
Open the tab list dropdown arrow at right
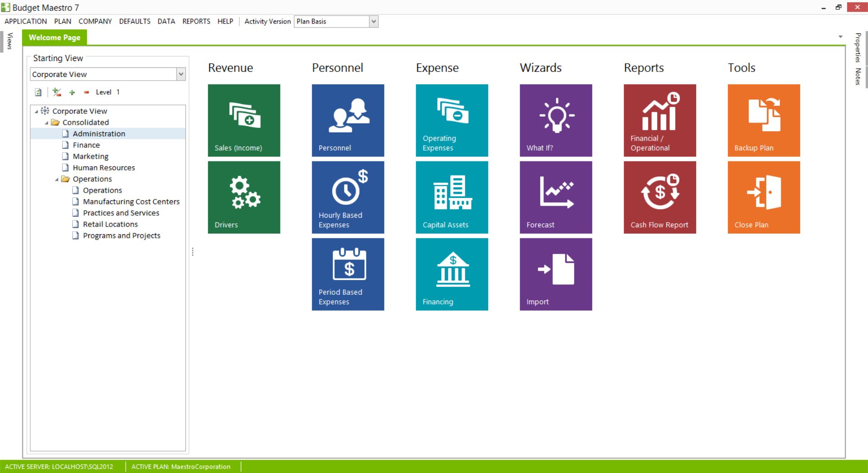[840, 37]
